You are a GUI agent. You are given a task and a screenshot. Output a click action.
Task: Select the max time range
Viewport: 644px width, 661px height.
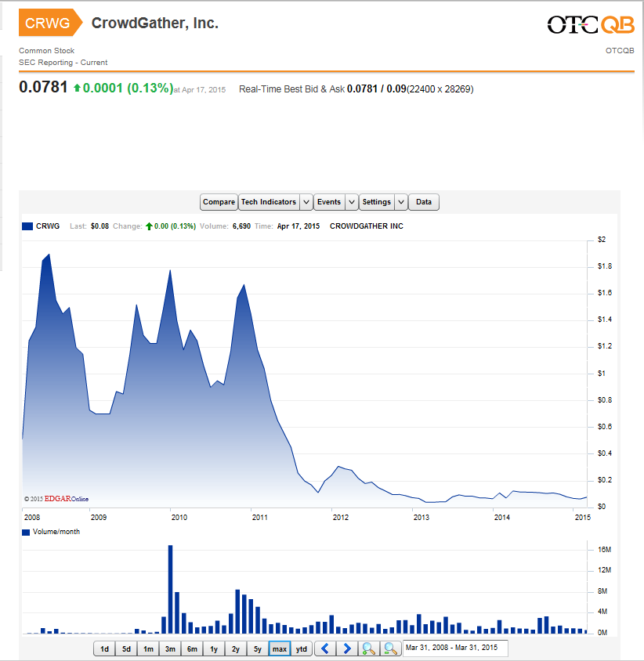coord(279,648)
